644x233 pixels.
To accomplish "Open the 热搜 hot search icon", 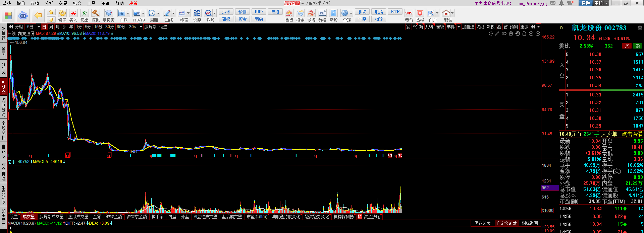I will pyautogui.click(x=420, y=15).
